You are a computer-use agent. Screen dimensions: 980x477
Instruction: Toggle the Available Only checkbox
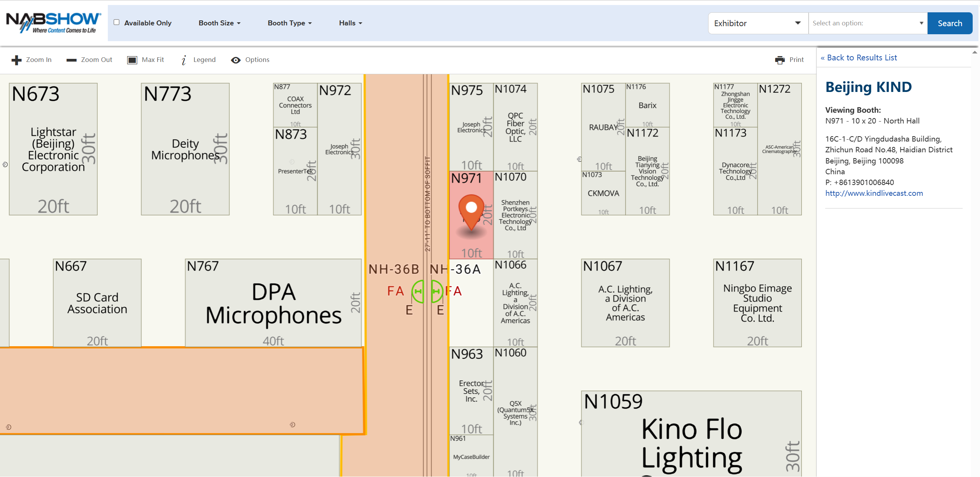[116, 22]
